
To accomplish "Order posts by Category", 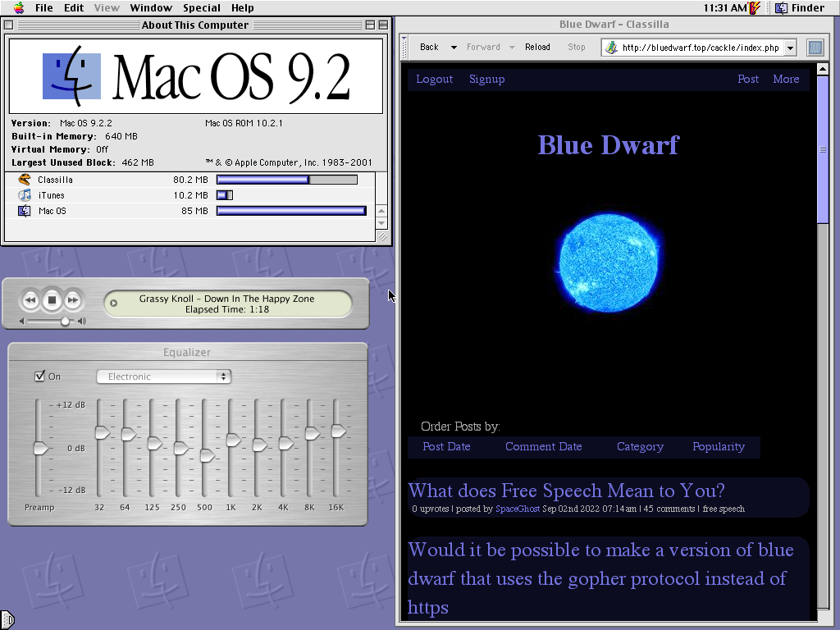I will 640,446.
